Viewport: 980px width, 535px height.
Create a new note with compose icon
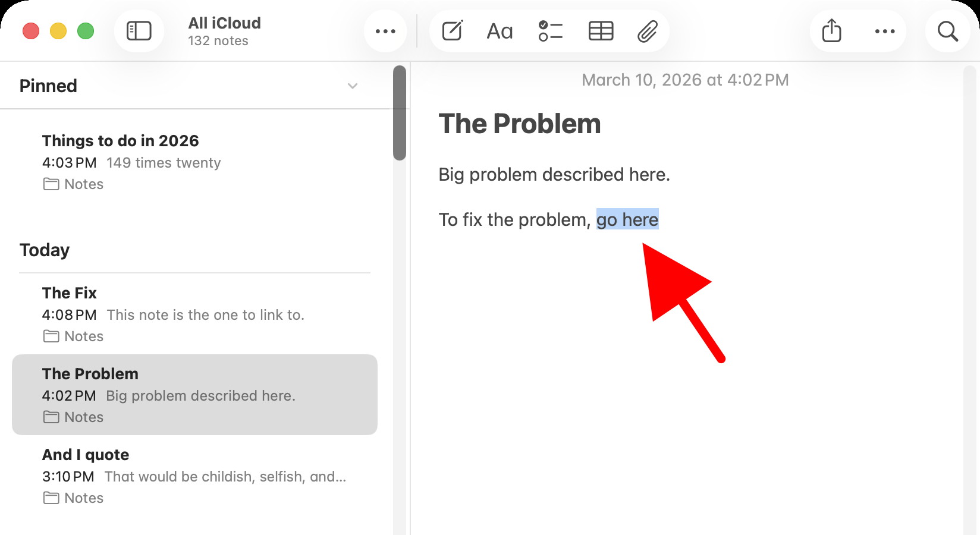[453, 31]
